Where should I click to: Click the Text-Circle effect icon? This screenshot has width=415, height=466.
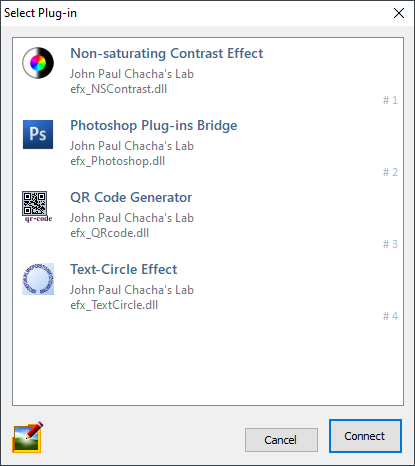pos(38,279)
